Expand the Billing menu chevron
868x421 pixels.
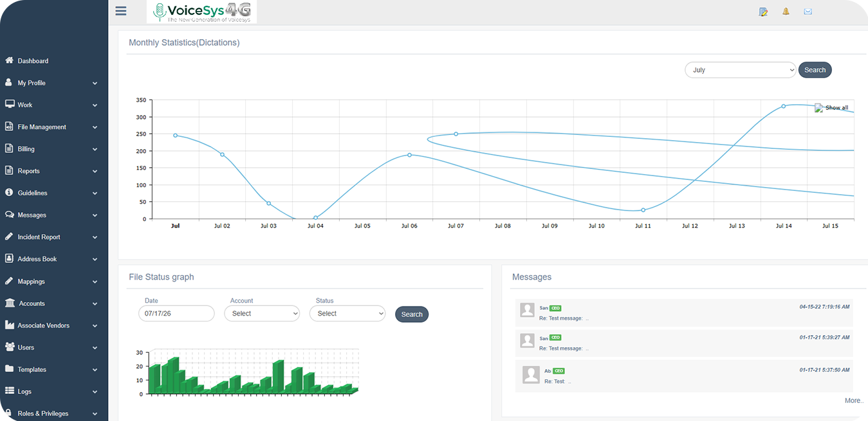click(x=95, y=149)
